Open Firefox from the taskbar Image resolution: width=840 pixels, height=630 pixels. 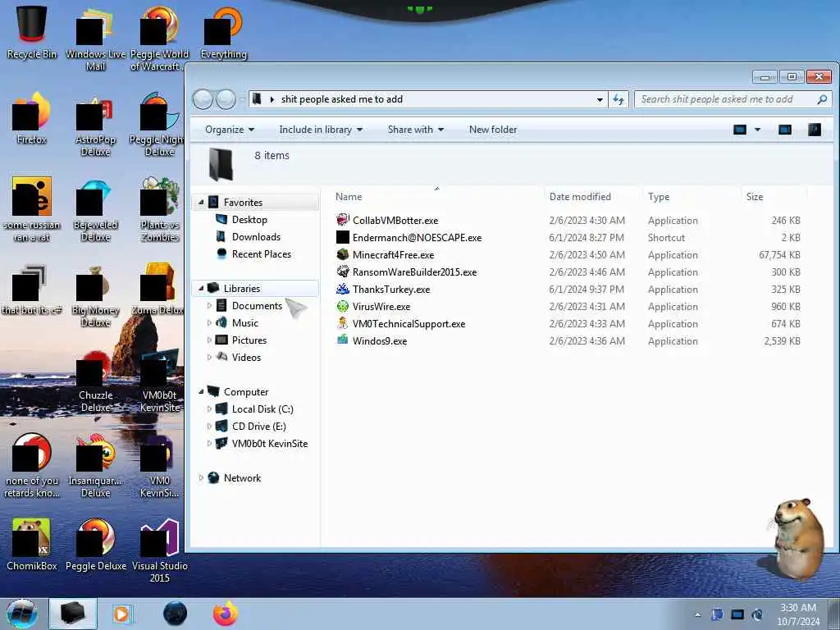point(226,614)
